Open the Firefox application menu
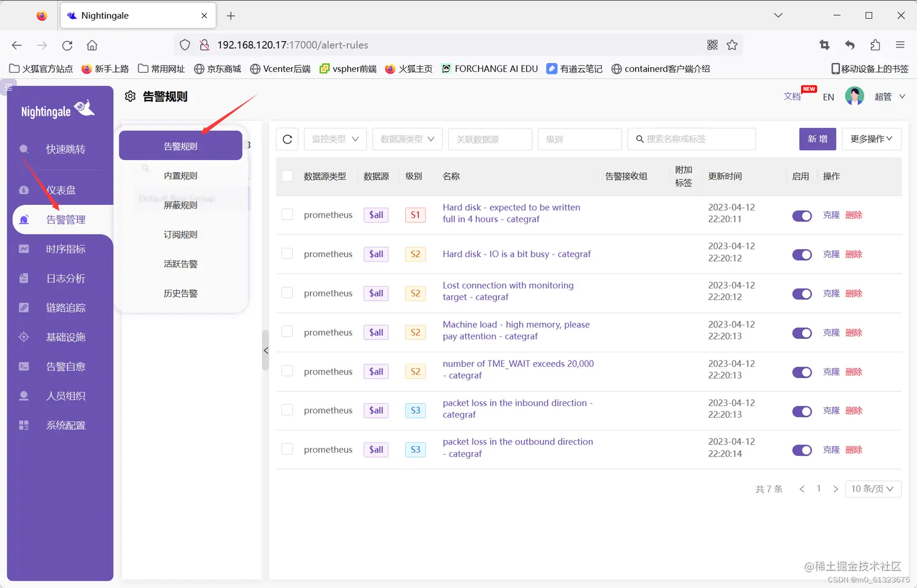The image size is (917, 588). click(x=900, y=45)
